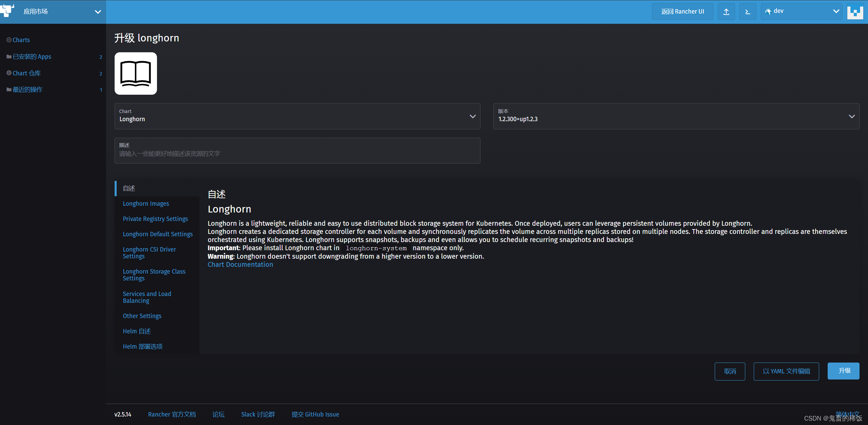Open the Chart Documentation link

[x=240, y=265]
